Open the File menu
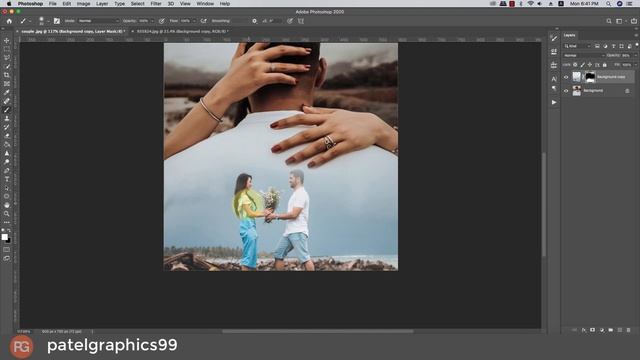640x360 pixels. coord(53,4)
